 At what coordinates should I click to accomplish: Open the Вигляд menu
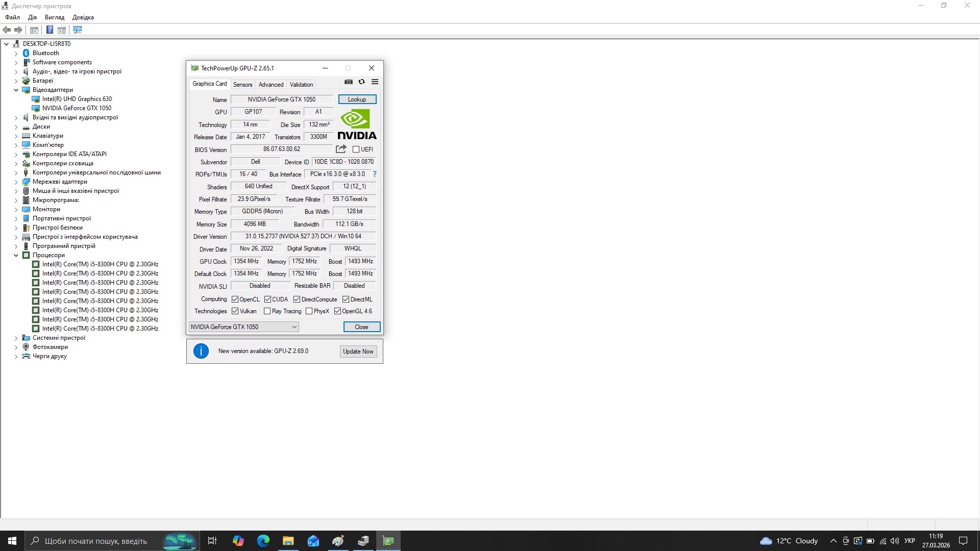54,17
